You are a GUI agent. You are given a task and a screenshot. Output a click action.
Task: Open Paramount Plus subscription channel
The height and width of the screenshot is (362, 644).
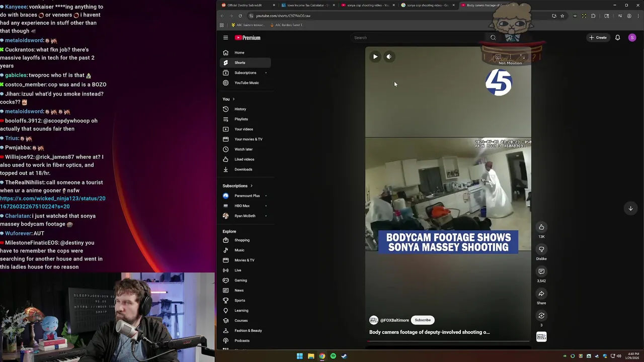pos(246,196)
